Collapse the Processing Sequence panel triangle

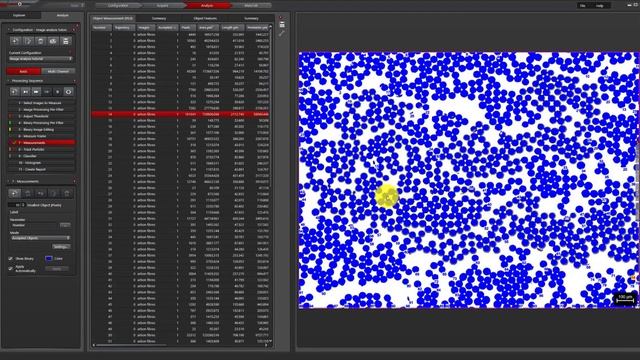(x=9, y=81)
